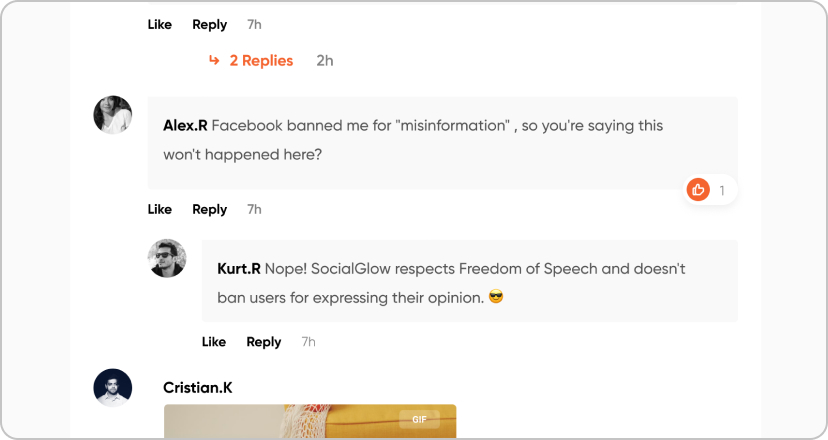Expand the 2 Replies thread
The height and width of the screenshot is (440, 828).
tap(261, 61)
